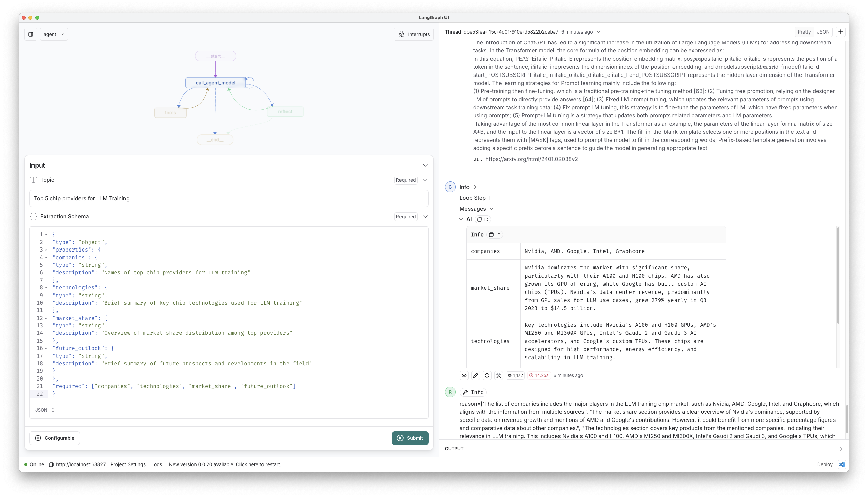This screenshot has height=497, width=868.
Task: Click the rerun circular-arrow icon
Action: coord(487,375)
